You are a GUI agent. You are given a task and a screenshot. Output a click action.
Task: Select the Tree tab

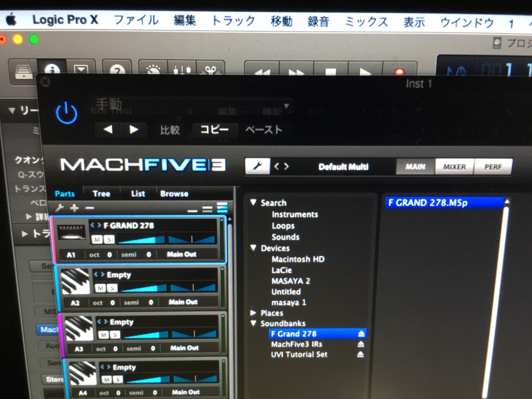point(101,193)
